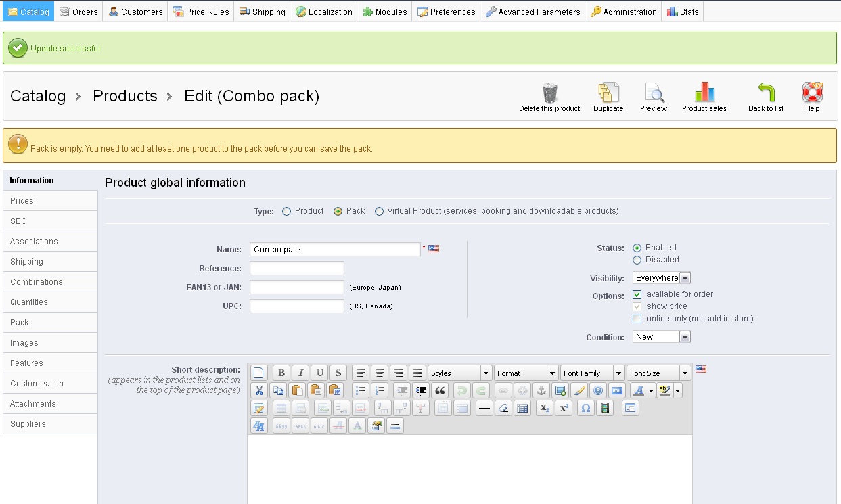Switch to the Pack tab
841x504 pixels.
(51, 323)
